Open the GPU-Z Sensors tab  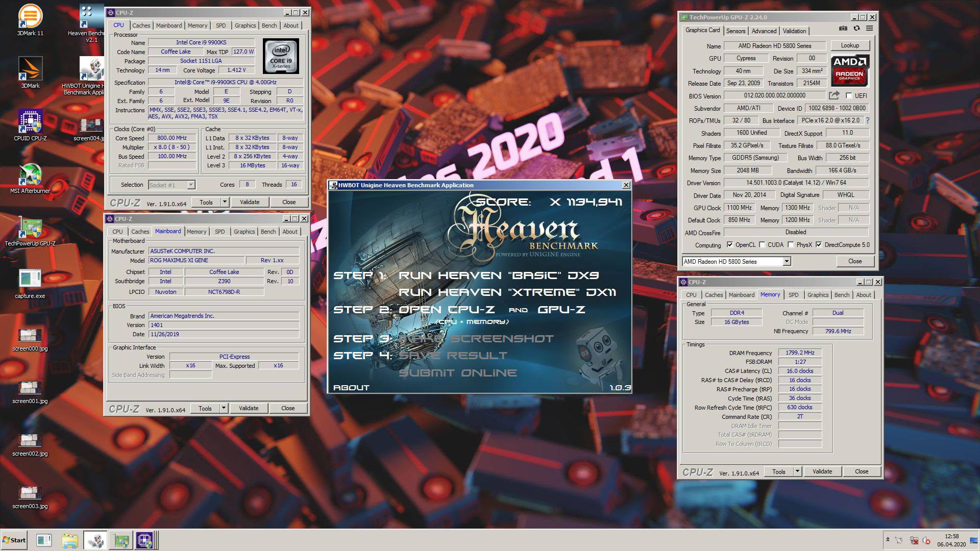[736, 31]
